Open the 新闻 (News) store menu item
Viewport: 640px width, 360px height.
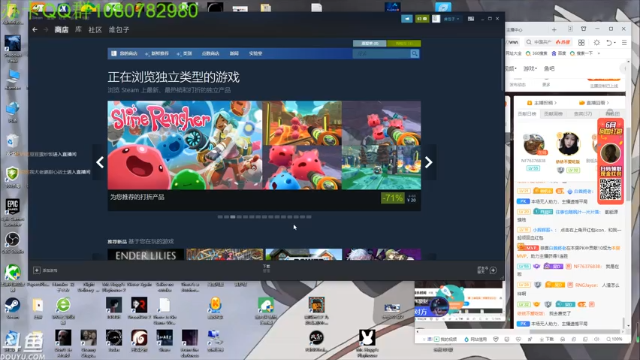point(234,53)
